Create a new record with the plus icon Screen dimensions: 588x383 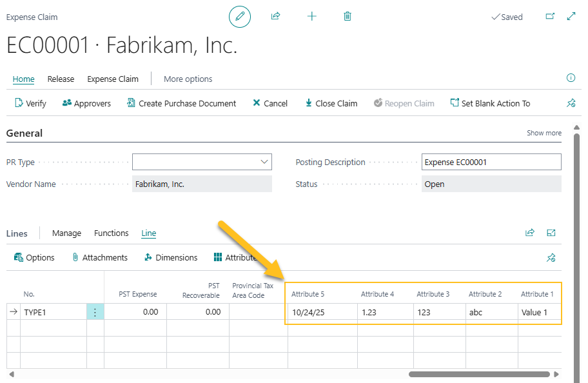[x=311, y=16]
